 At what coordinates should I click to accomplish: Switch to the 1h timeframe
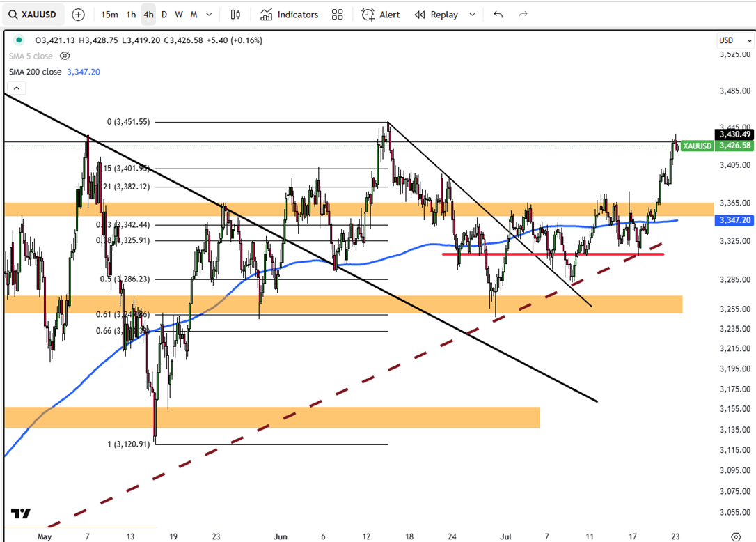coord(131,15)
